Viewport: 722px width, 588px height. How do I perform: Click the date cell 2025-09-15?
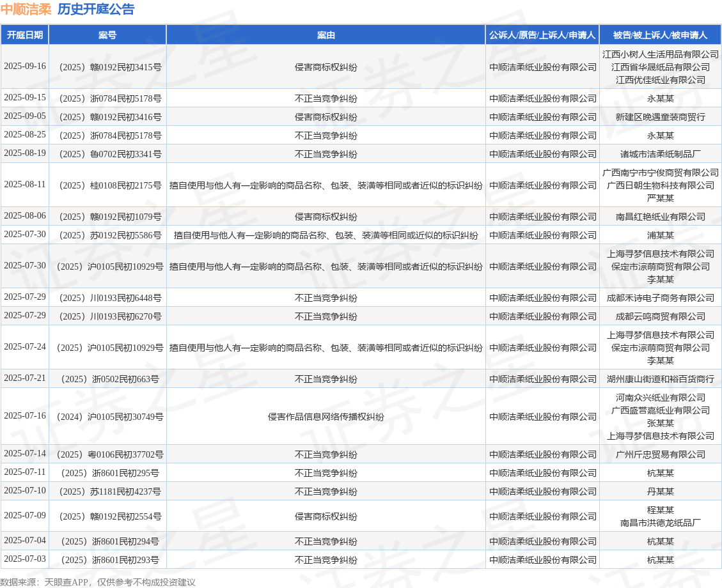(25, 98)
